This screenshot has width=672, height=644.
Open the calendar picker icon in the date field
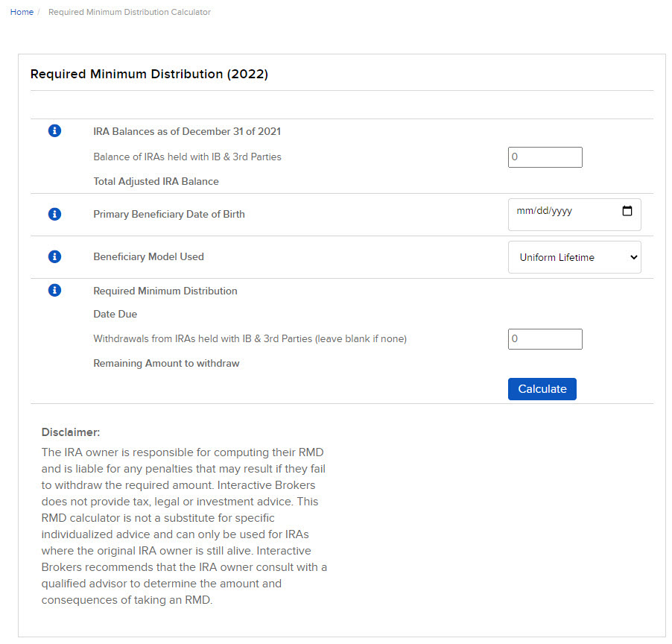(627, 211)
